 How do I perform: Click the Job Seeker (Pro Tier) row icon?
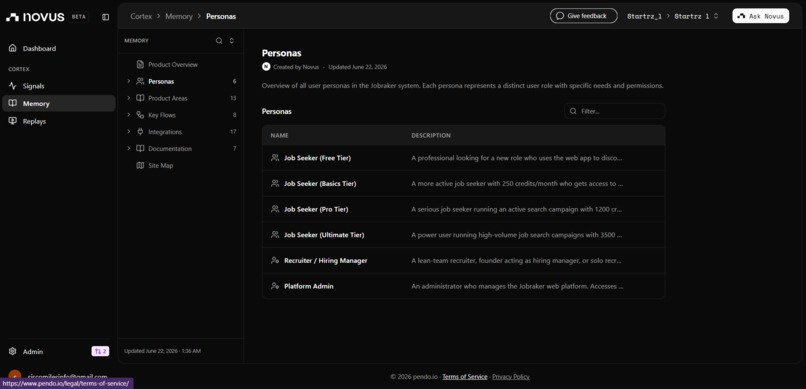click(275, 209)
